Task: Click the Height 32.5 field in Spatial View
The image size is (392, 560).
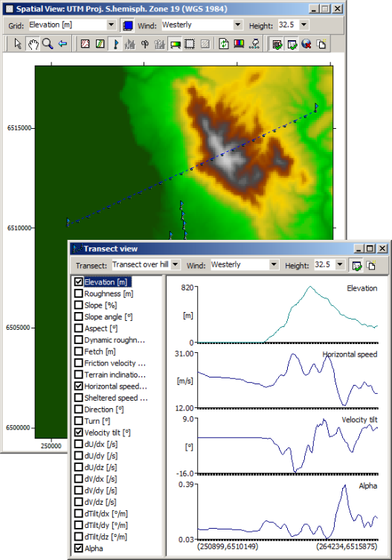Action: pyautogui.click(x=288, y=25)
